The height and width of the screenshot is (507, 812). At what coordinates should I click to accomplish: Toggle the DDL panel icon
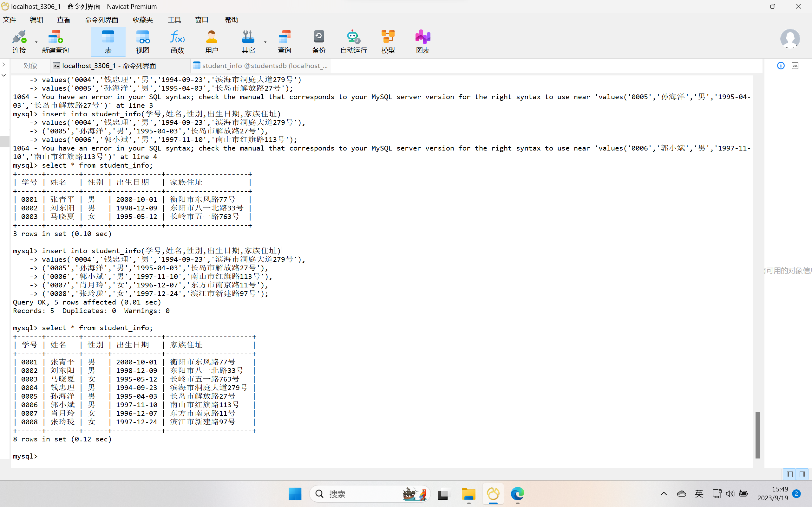pos(795,66)
